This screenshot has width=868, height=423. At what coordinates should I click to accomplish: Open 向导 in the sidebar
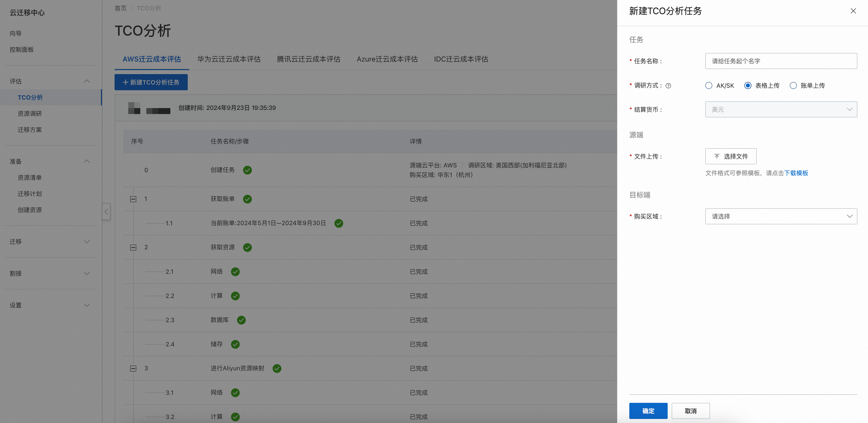coord(15,33)
